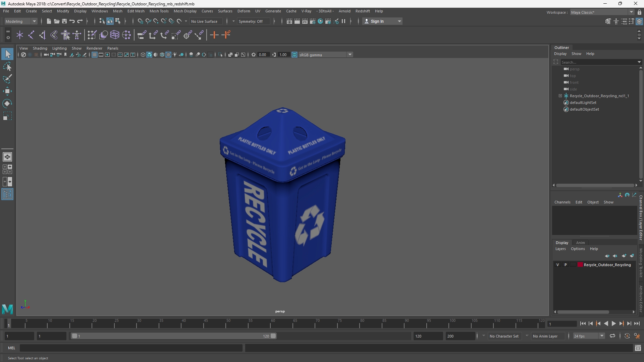Click the IPR render icon
The image size is (644, 362).
pyautogui.click(x=305, y=21)
